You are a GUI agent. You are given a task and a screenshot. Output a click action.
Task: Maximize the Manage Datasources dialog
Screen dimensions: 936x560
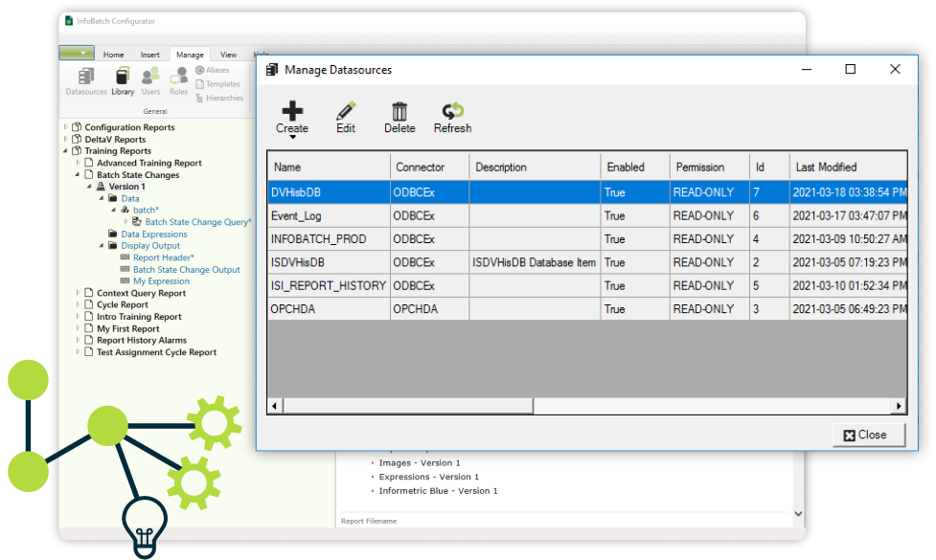point(850,69)
